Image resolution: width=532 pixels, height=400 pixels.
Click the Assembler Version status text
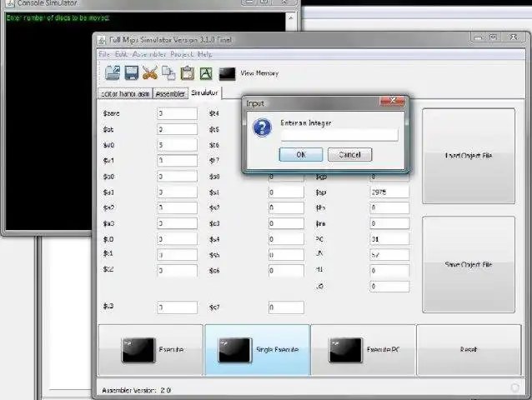[136, 390]
